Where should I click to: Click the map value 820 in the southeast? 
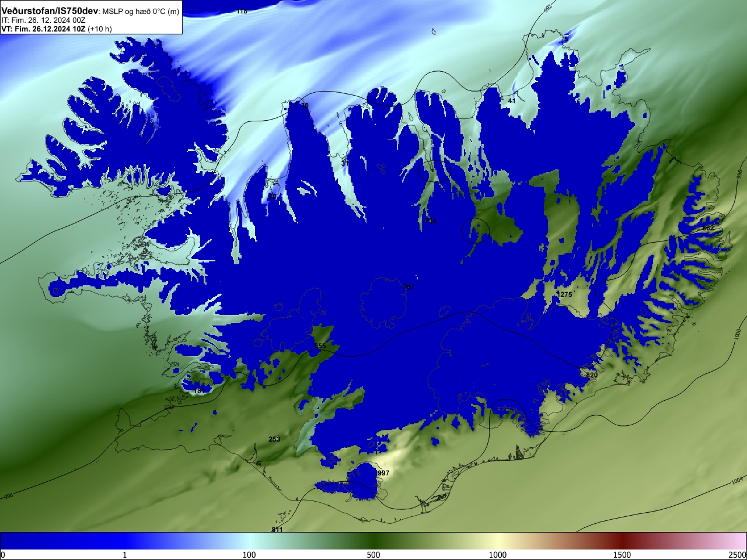click(x=592, y=375)
